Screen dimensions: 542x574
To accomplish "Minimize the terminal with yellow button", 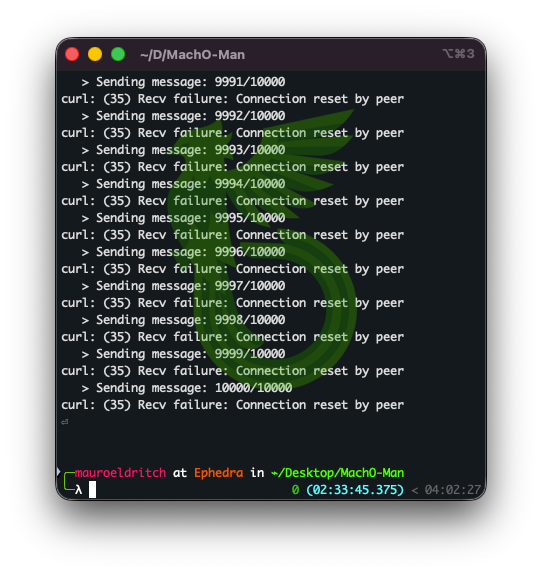I will pyautogui.click(x=95, y=55).
